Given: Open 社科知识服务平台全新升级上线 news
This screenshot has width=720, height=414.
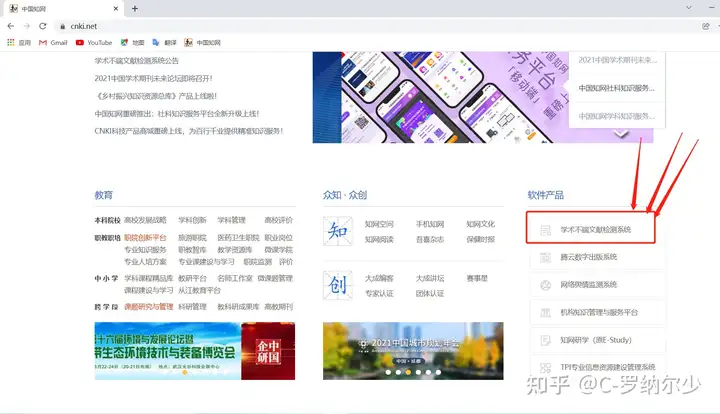Looking at the screenshot, I should [x=177, y=113].
